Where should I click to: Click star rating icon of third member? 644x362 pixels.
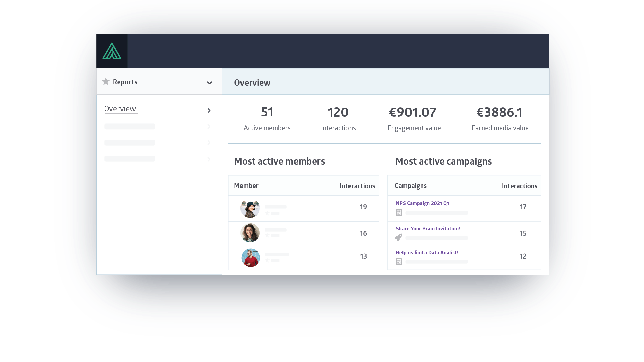267,260
